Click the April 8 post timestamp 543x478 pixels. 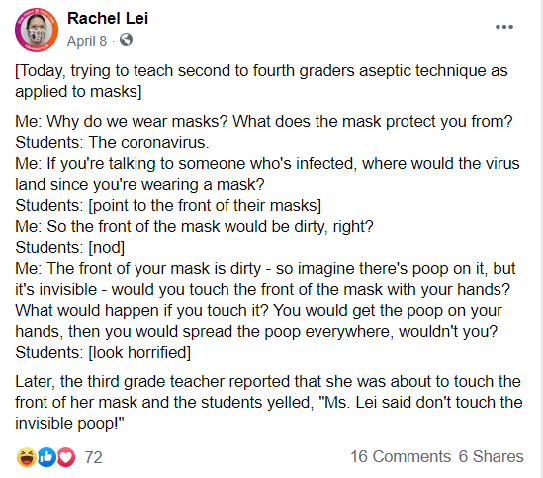click(x=87, y=41)
